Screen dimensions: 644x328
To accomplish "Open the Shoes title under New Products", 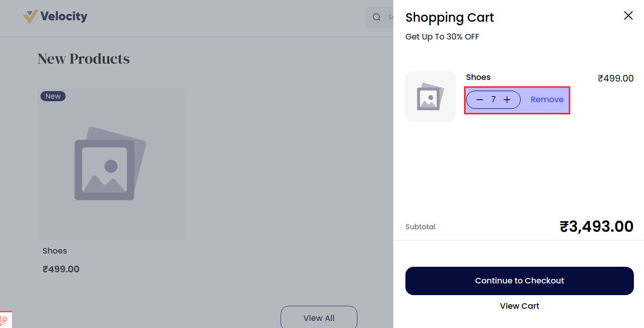I will (55, 251).
